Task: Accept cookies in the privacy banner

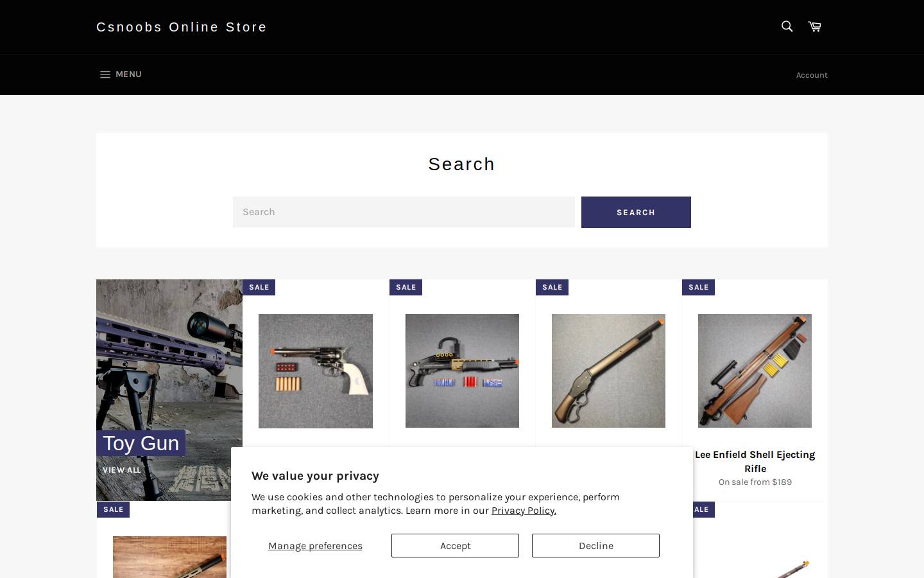Action: pyautogui.click(x=455, y=545)
